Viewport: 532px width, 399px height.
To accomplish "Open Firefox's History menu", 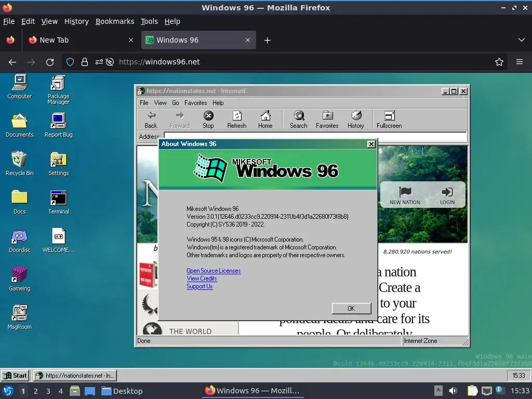I will pos(76,21).
